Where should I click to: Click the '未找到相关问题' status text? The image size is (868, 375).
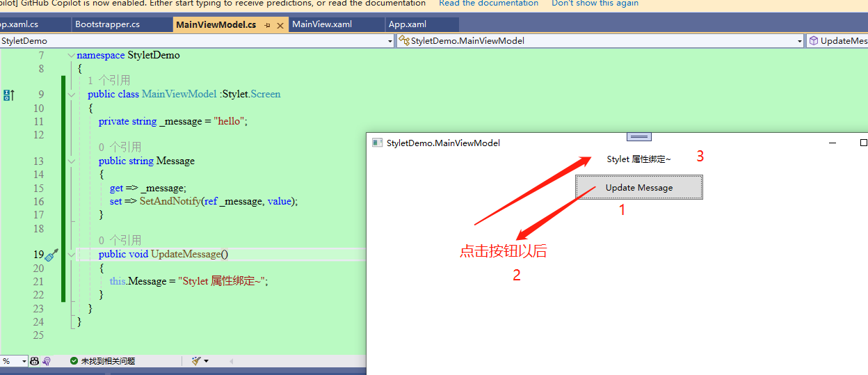coord(108,361)
